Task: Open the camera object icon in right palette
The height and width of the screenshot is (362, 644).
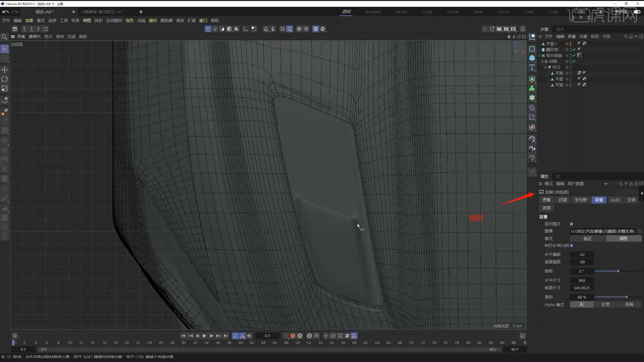Action: [532, 148]
